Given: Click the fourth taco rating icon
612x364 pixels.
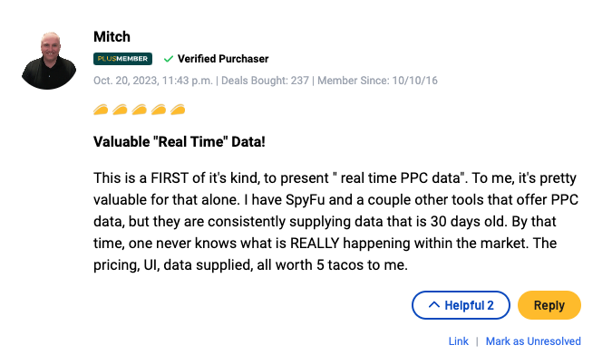Looking at the screenshot, I should pos(159,110).
